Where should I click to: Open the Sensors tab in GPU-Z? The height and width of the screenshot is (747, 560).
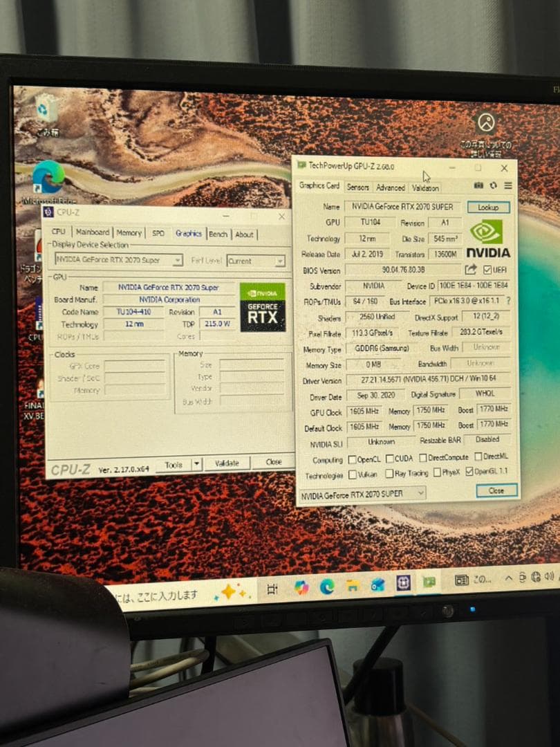pyautogui.click(x=357, y=187)
